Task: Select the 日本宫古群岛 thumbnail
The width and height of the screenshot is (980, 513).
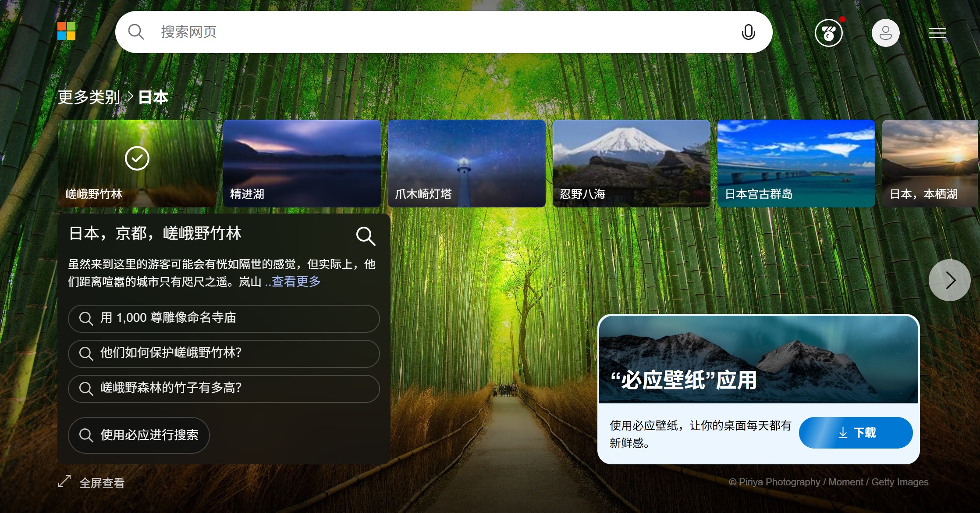Action: (x=796, y=163)
